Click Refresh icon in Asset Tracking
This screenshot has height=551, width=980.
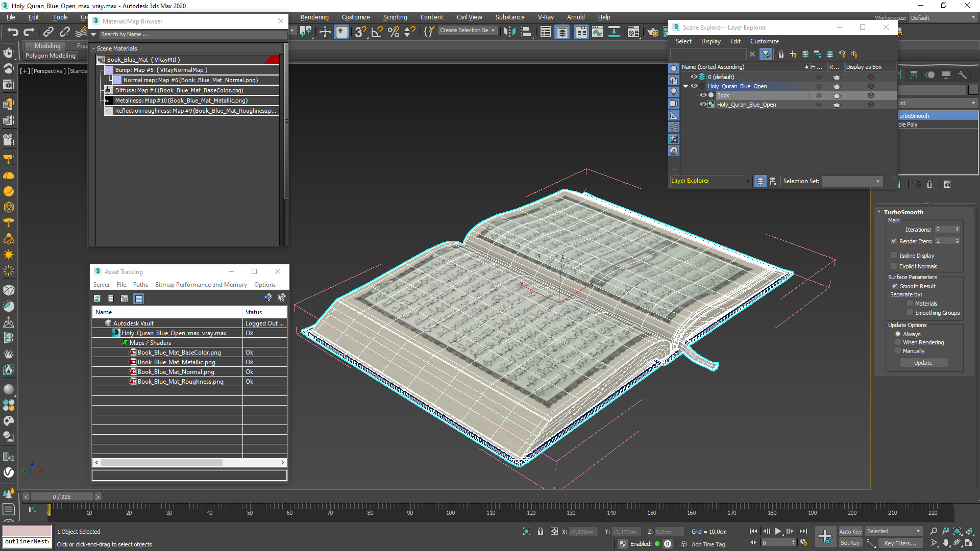tap(97, 298)
